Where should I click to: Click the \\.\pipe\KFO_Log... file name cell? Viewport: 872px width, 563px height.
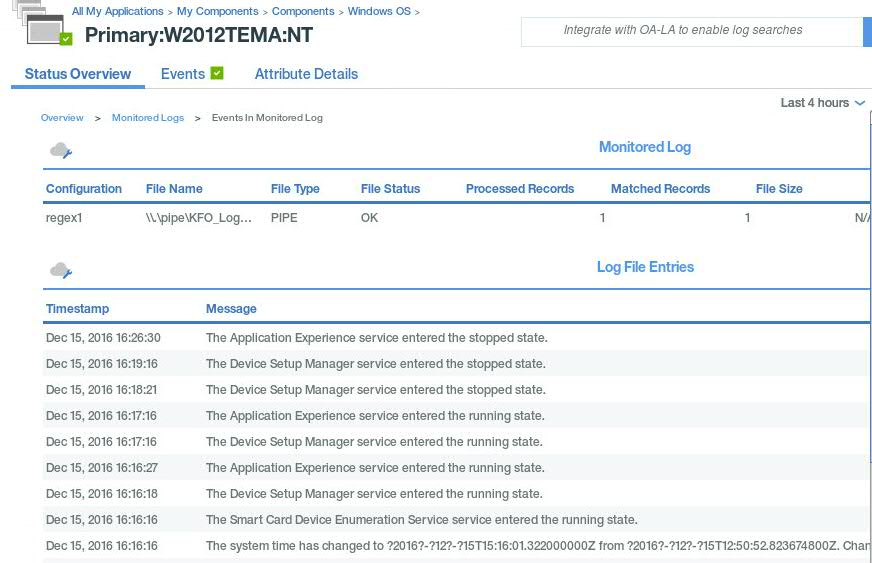tap(199, 218)
